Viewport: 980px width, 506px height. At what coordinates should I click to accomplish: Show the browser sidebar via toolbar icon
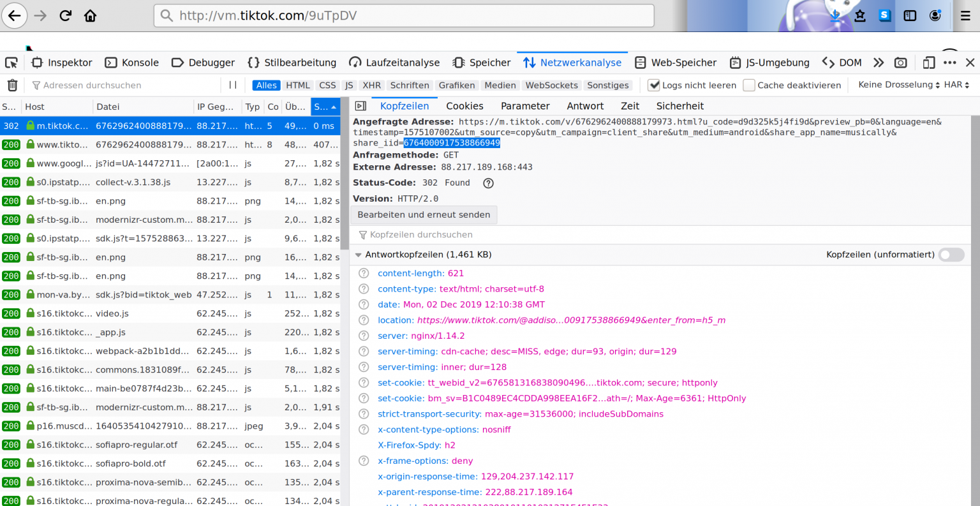(x=910, y=15)
